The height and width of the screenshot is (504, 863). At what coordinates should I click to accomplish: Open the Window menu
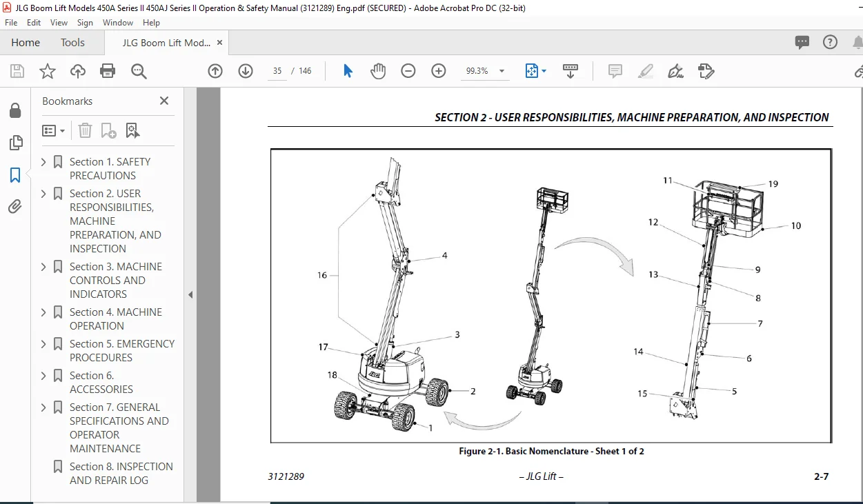point(118,23)
